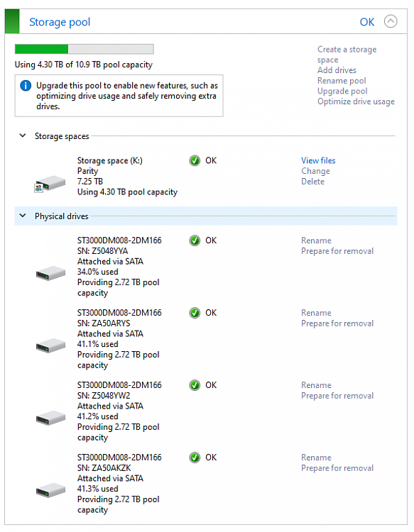The image size is (414, 532).
Task: Click the Storage pool heading
Action: [x=60, y=22]
